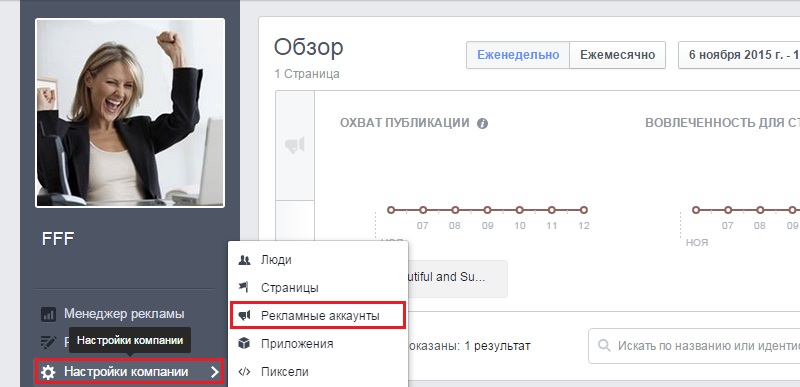Click the flag icon beside Страницы
The width and height of the screenshot is (800, 387).
(244, 288)
